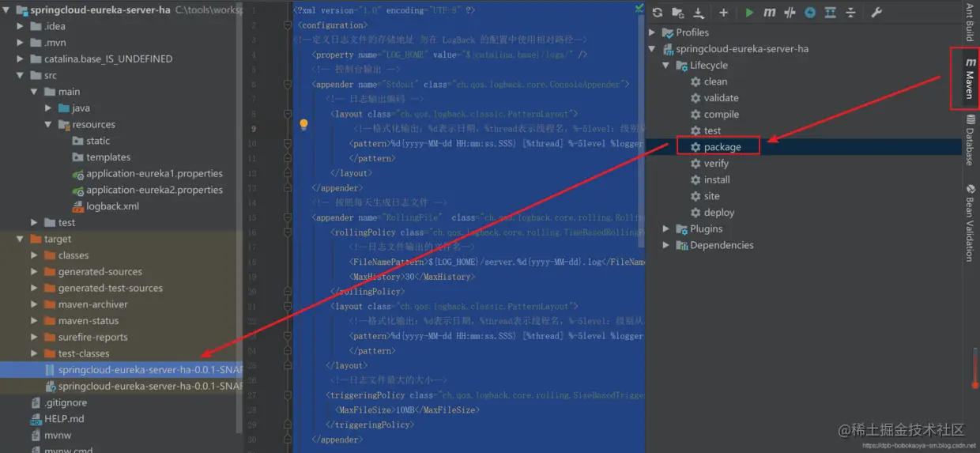
Task: Select catalina.base_IS_UNDEFINED folder
Action: 101,59
